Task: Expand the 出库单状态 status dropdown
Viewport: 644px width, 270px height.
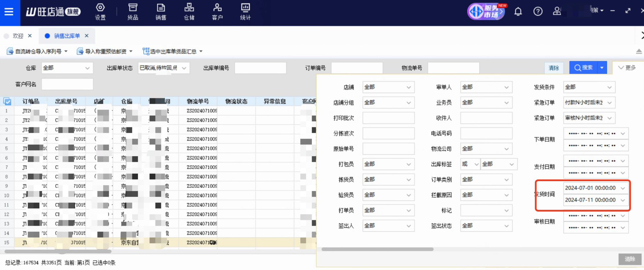Action: [x=164, y=68]
